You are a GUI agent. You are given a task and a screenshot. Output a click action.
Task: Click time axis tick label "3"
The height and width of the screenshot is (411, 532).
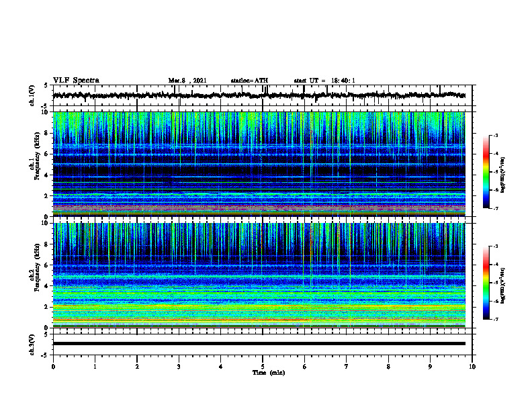pos(179,367)
